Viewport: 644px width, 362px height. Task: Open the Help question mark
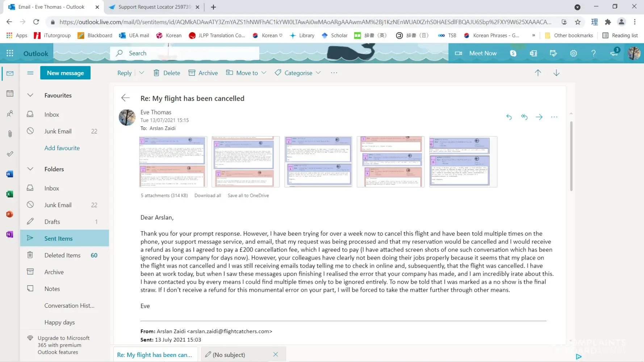coord(593,53)
